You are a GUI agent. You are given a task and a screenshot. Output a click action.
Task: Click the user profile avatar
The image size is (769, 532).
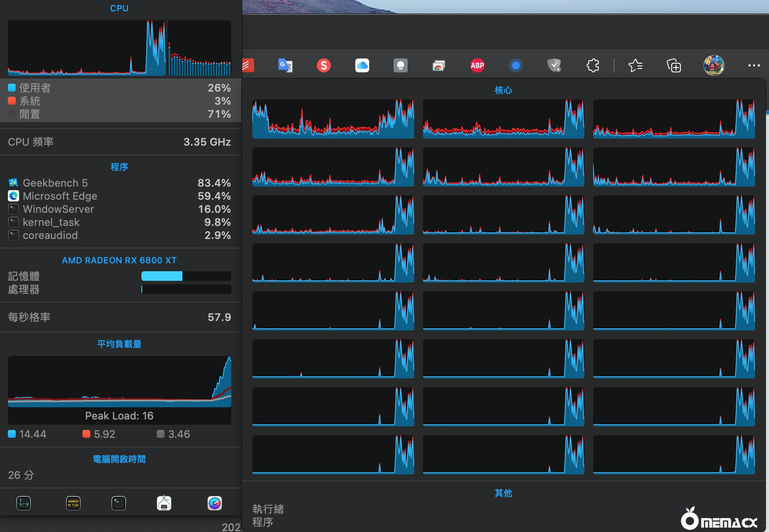714,65
